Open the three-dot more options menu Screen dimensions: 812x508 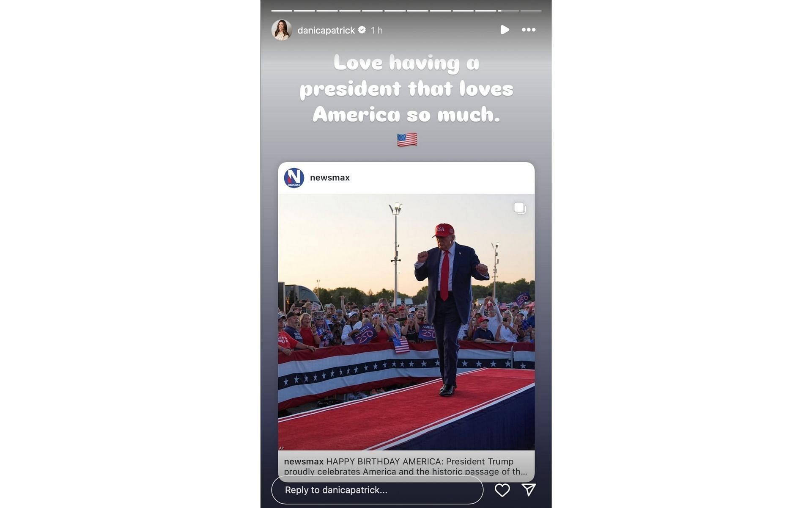tap(529, 30)
